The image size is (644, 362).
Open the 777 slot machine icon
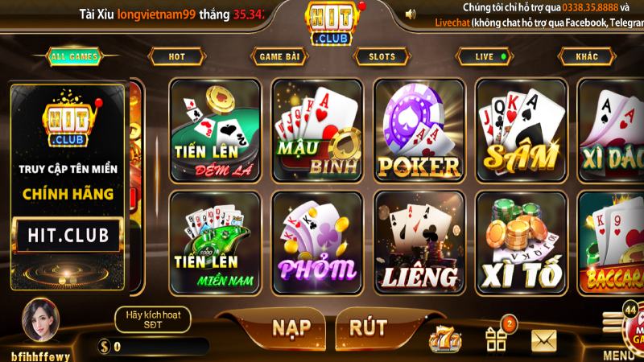445,339
